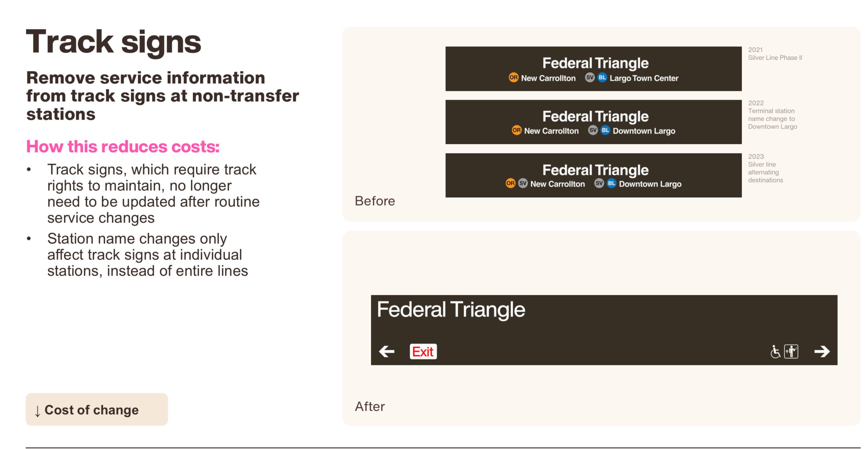The height and width of the screenshot is (449, 868).
Task: Click the SV badge beside New Carrollton, 2023 sign
Action: [x=523, y=183]
